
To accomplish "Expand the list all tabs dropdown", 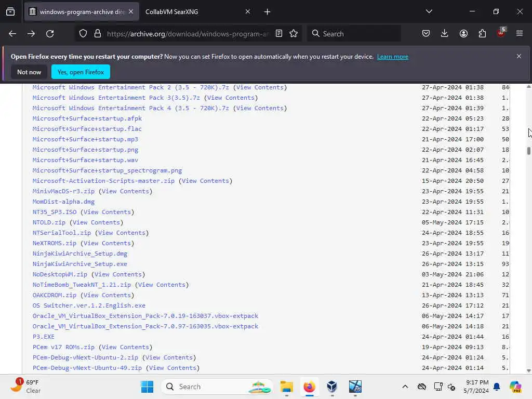I will pos(429,11).
